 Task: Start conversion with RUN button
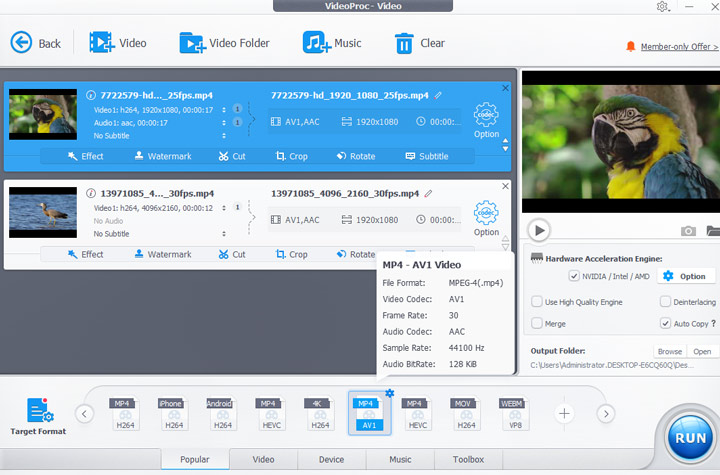[x=690, y=438]
